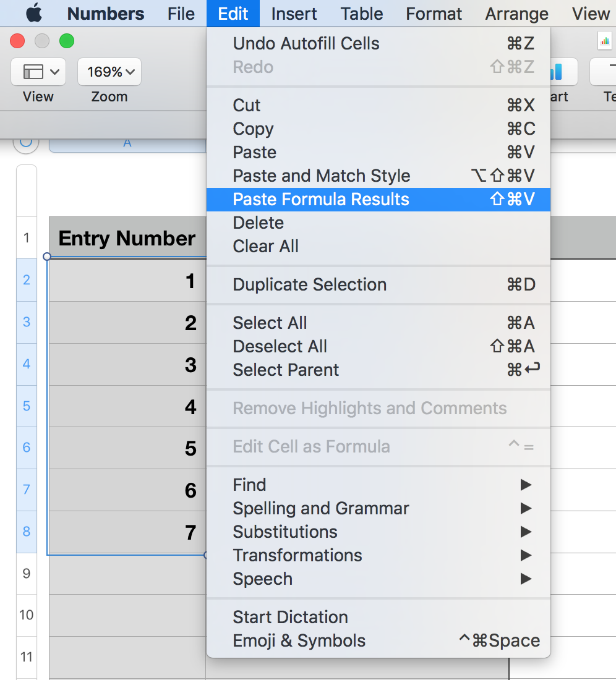616x680 pixels.
Task: Open the Numbers application menu
Action: (x=105, y=14)
